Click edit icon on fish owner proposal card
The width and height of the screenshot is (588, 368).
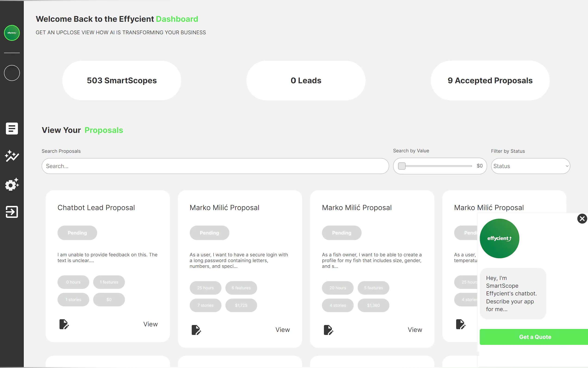(328, 330)
